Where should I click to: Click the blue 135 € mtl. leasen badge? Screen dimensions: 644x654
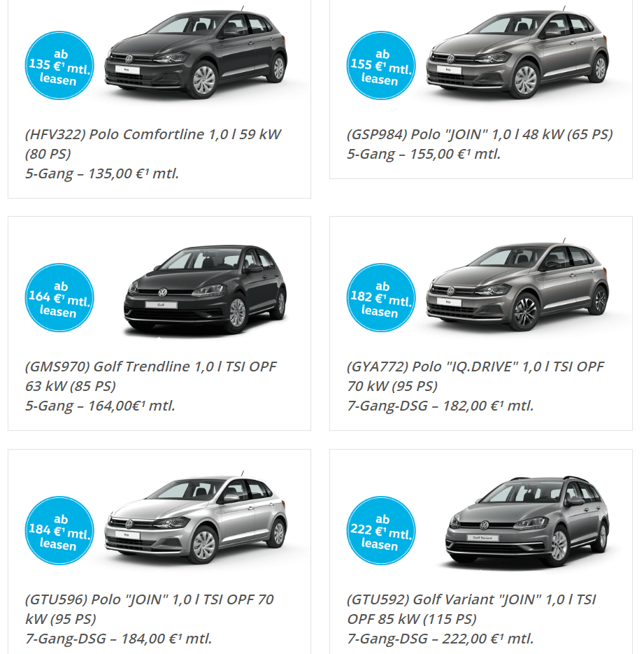tap(59, 66)
